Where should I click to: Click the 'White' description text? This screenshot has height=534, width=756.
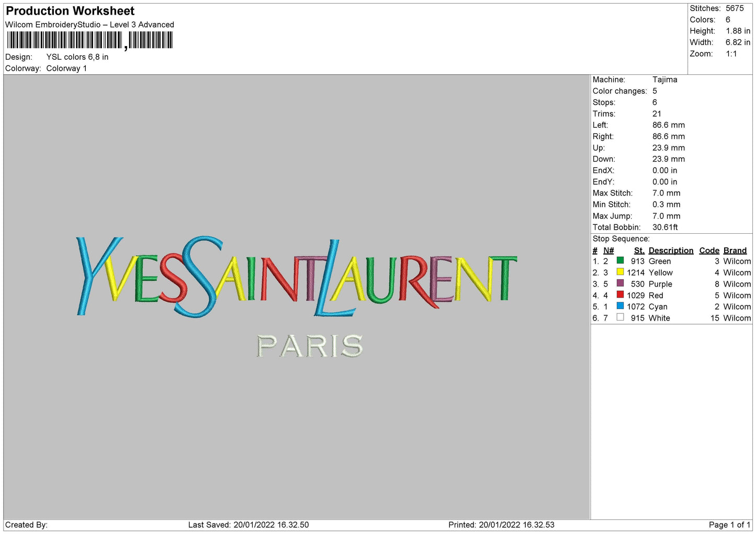(x=659, y=319)
